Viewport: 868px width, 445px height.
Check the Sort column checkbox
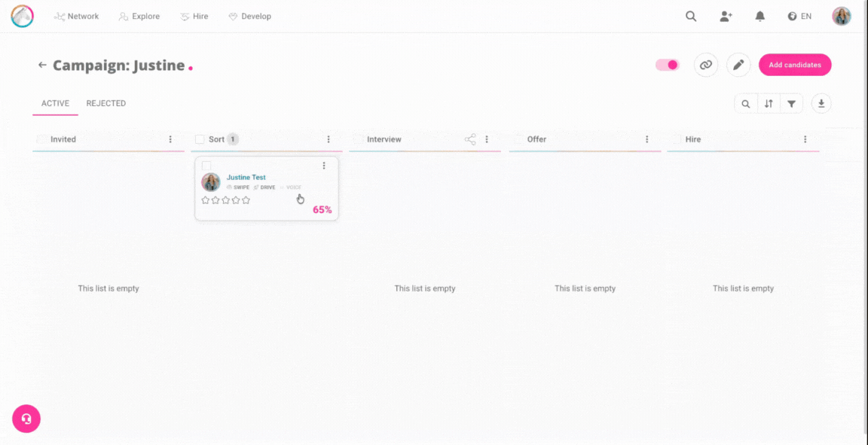tap(200, 139)
